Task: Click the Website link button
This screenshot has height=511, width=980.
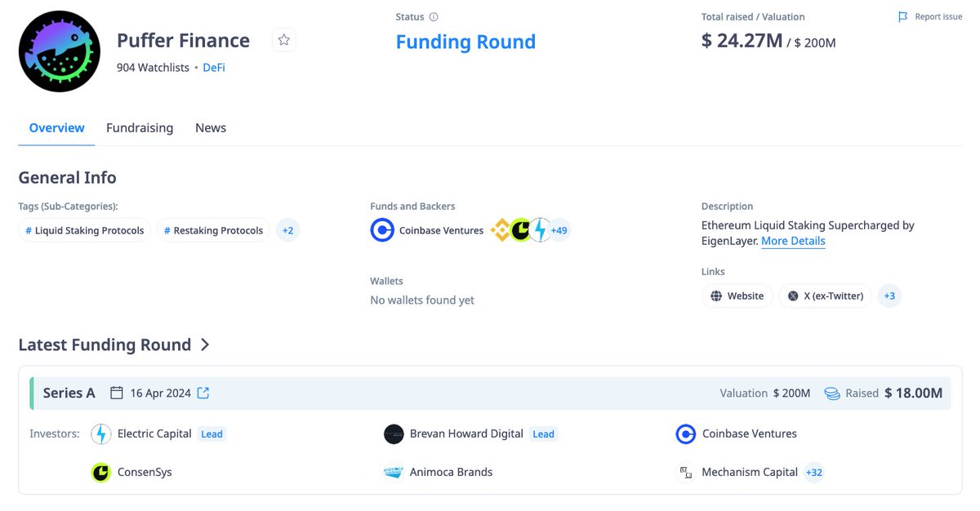Action: [x=737, y=295]
